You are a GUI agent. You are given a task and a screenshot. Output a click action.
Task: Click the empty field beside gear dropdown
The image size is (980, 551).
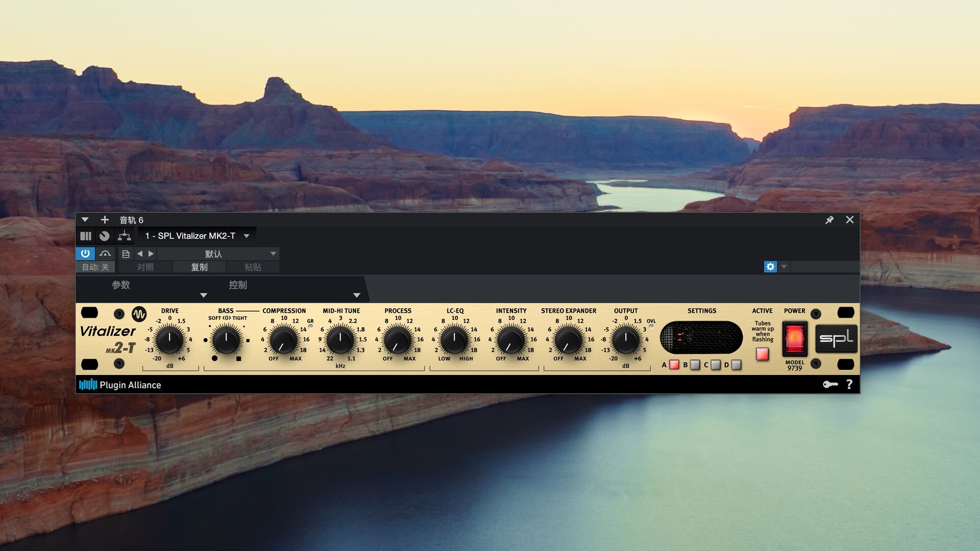click(x=824, y=266)
